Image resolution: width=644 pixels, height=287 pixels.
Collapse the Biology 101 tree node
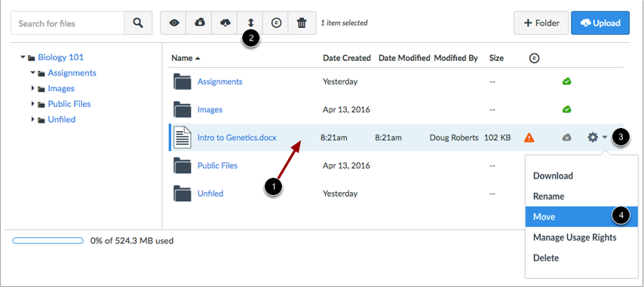(23, 57)
